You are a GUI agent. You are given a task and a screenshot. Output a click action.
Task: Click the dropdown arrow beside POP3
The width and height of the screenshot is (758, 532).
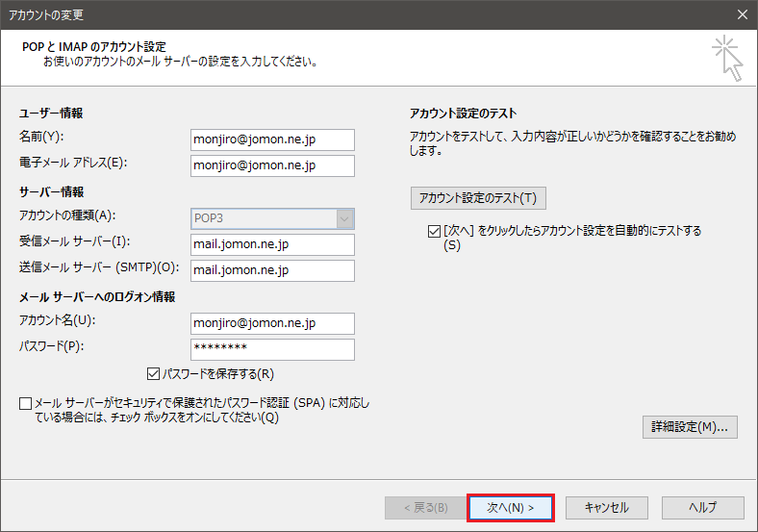pos(344,218)
